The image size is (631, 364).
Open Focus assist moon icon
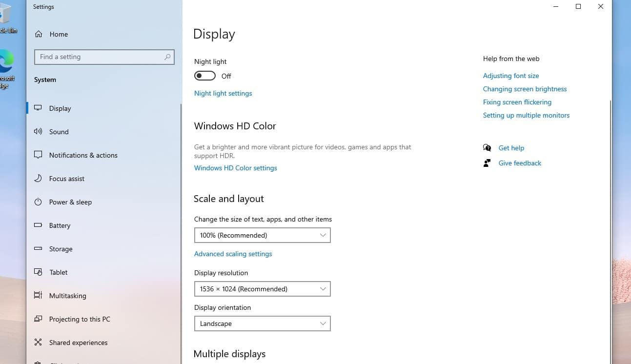38,179
